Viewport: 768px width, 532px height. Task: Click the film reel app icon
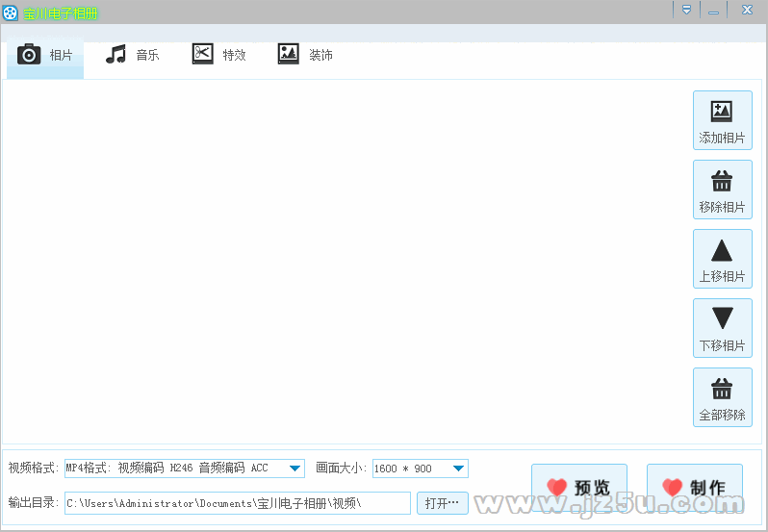pos(11,13)
